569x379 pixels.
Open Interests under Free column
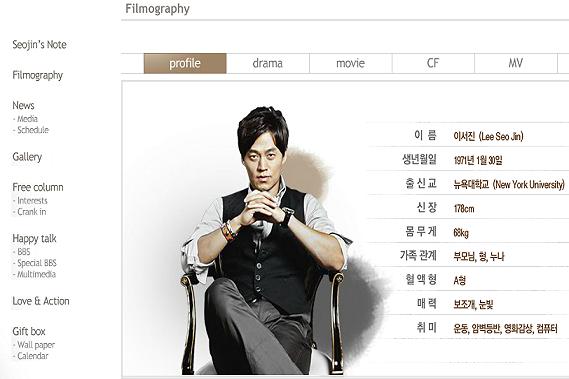[30, 201]
